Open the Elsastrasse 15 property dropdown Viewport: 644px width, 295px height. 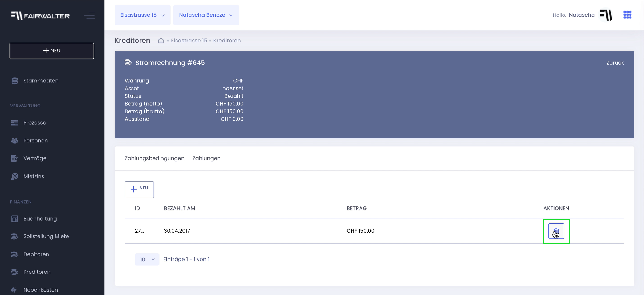[x=142, y=15]
